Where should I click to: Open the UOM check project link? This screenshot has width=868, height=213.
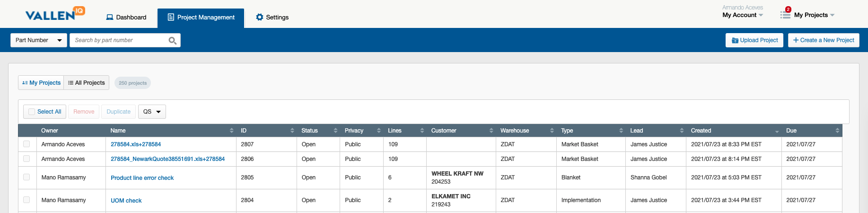click(126, 201)
